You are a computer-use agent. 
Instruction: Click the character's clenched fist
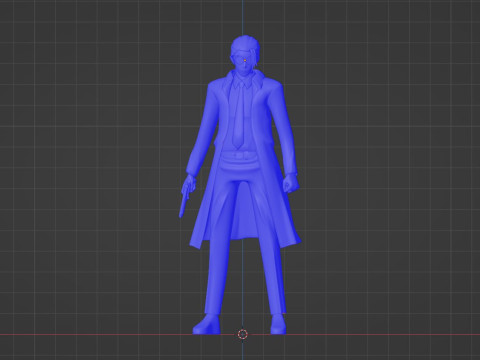290,183
